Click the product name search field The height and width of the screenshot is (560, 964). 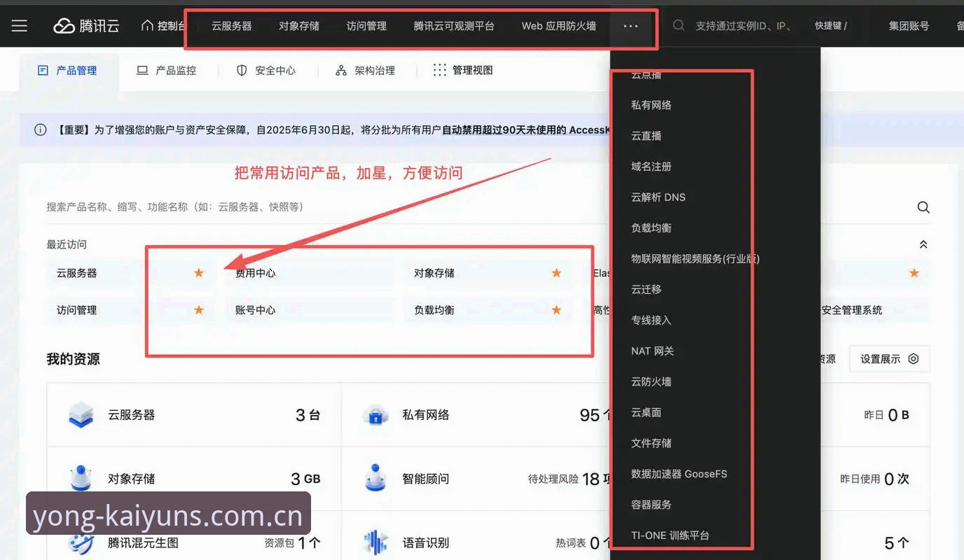(x=476, y=207)
